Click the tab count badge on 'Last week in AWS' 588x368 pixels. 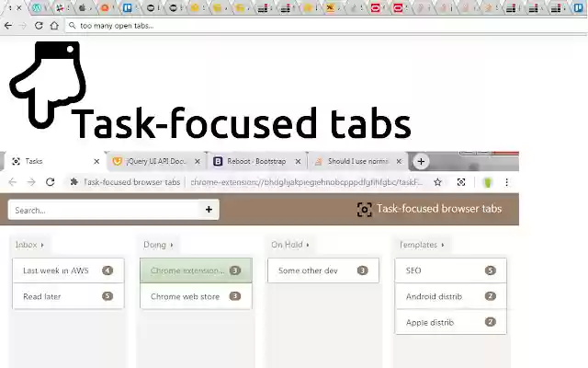click(x=107, y=270)
